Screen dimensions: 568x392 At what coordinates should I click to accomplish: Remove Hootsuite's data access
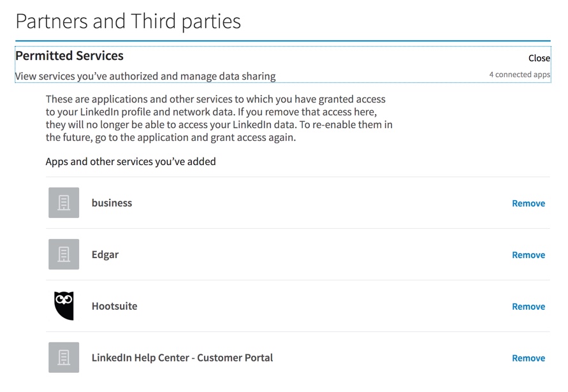tap(528, 306)
